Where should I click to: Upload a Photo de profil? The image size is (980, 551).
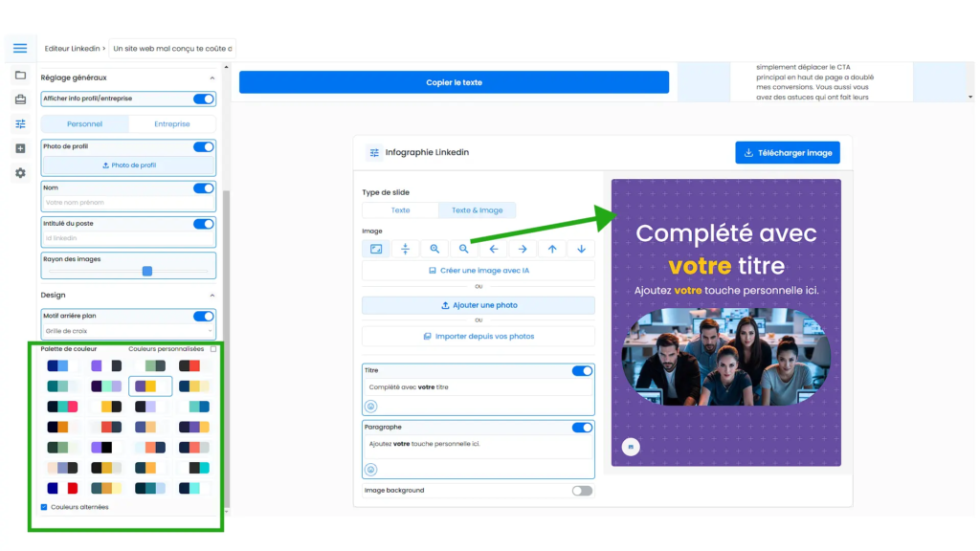pyautogui.click(x=128, y=165)
